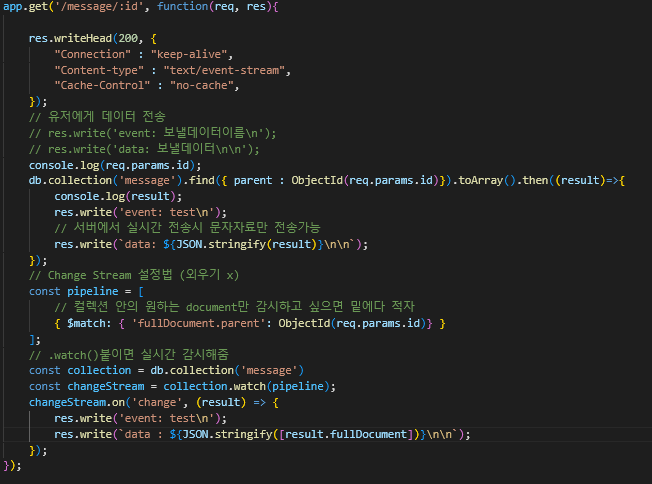Click comment '// .watch()붙이면 실시간 감시해줌'
This screenshot has width=652, height=484.
tap(129, 355)
